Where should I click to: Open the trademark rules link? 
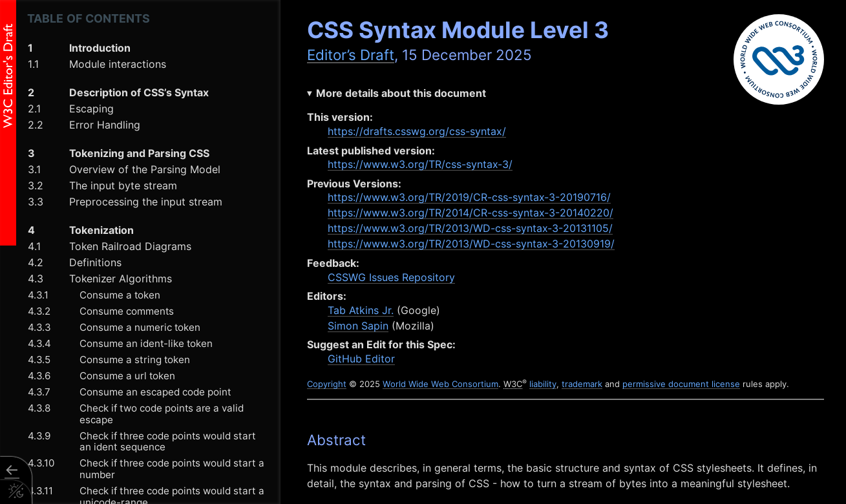pyautogui.click(x=581, y=384)
